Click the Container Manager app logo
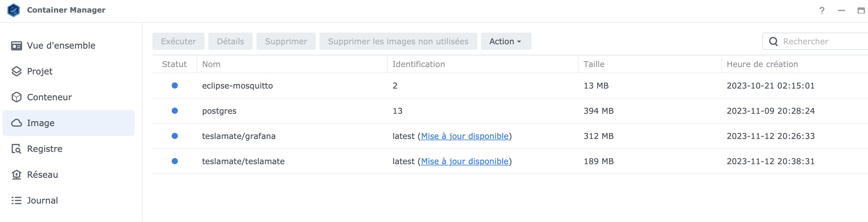The image size is (868, 222). [14, 10]
